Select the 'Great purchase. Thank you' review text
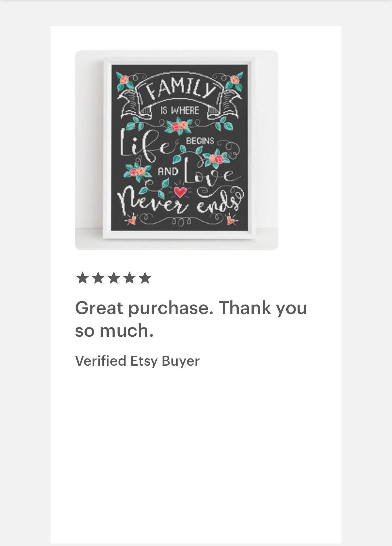This screenshot has height=546, width=392. pyautogui.click(x=191, y=308)
